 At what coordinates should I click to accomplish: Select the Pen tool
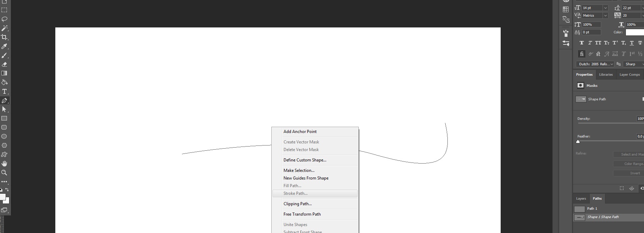tap(4, 100)
